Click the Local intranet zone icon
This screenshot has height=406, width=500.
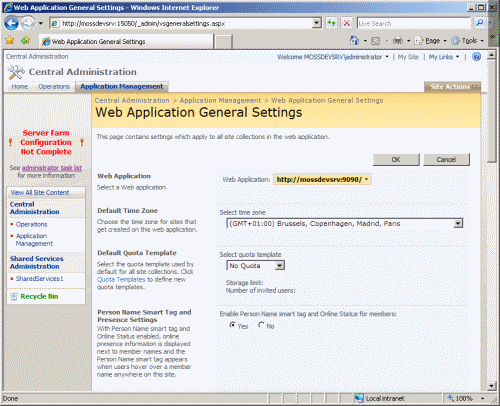tap(359, 398)
